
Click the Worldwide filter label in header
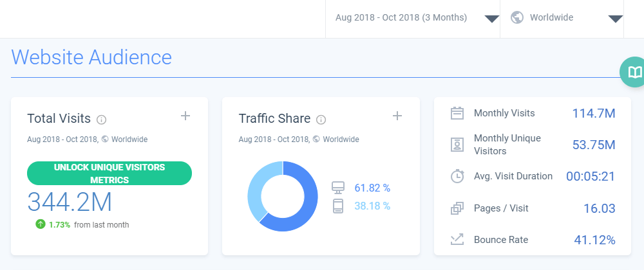point(552,17)
